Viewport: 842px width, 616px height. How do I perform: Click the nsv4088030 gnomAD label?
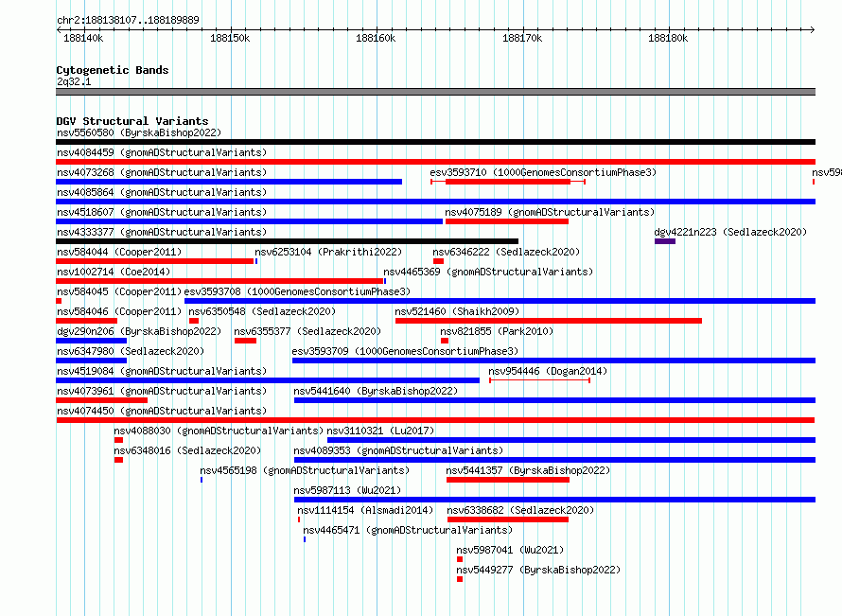coord(219,431)
